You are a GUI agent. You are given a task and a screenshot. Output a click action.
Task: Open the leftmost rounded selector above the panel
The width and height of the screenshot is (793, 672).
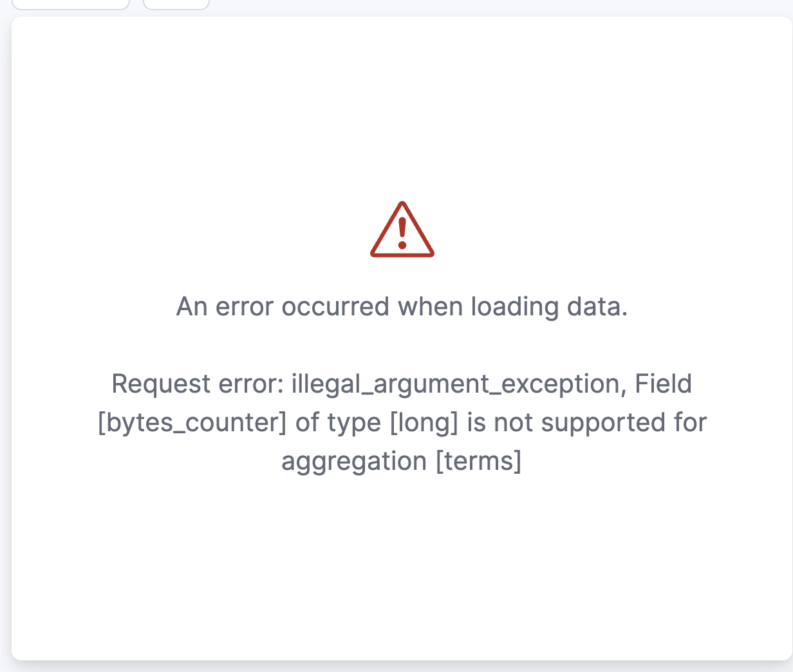point(71,5)
